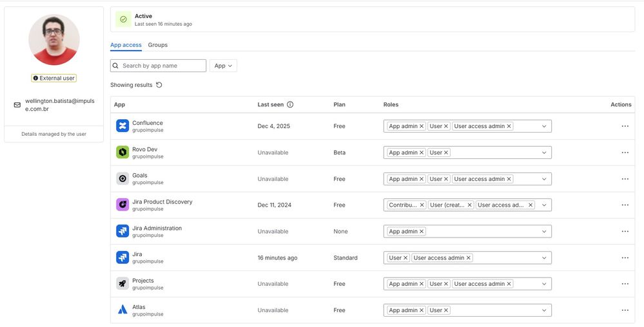The width and height of the screenshot is (644, 327).
Task: Click the Confluence app icon
Action: tap(122, 126)
